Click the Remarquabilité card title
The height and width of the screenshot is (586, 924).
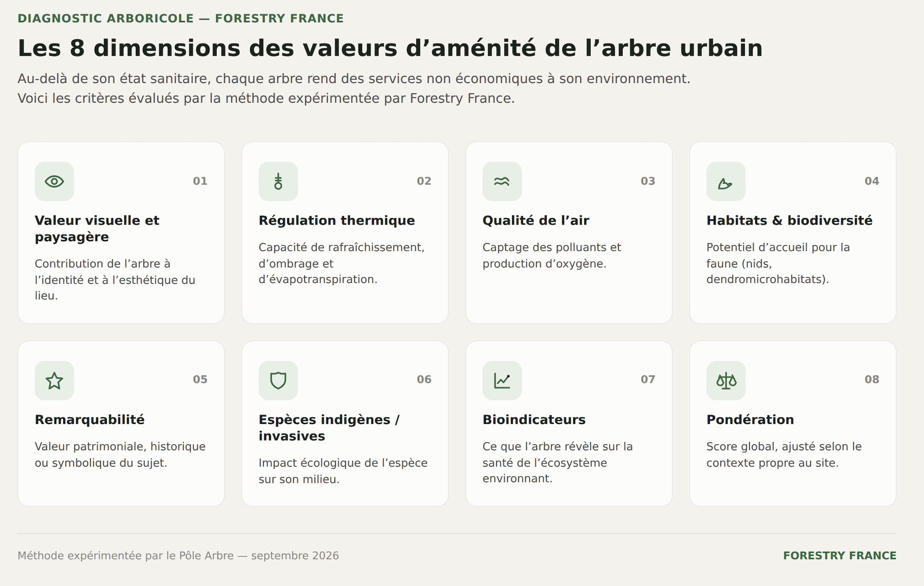(90, 419)
